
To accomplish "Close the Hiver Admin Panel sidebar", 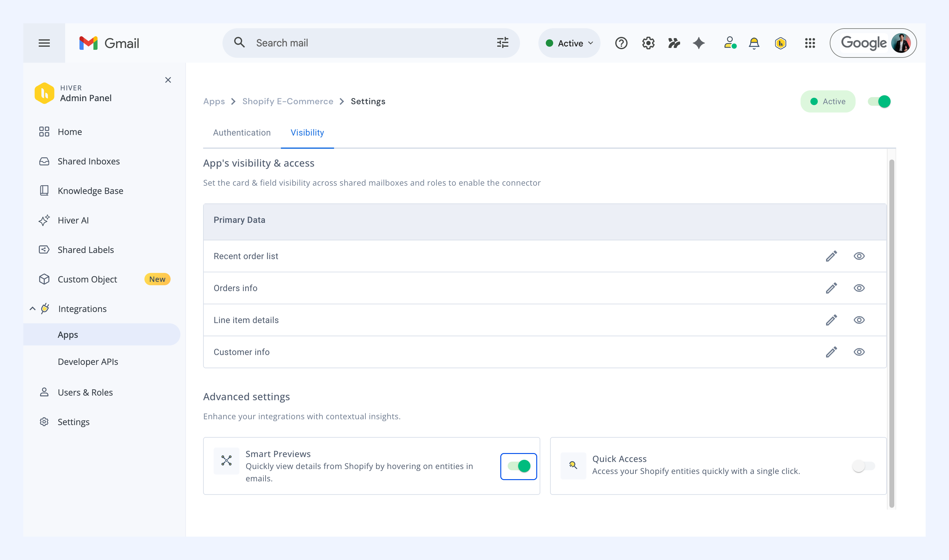I will [x=168, y=80].
